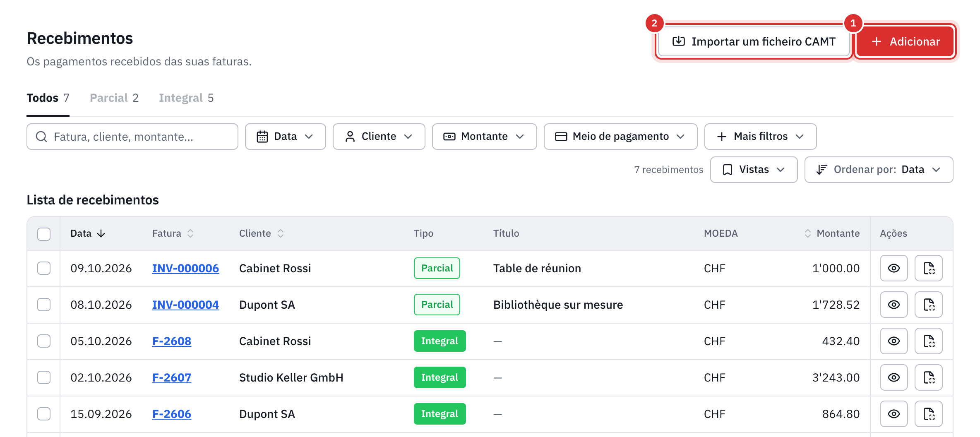Tick checkbox for 08.10.2026 row

point(44,305)
